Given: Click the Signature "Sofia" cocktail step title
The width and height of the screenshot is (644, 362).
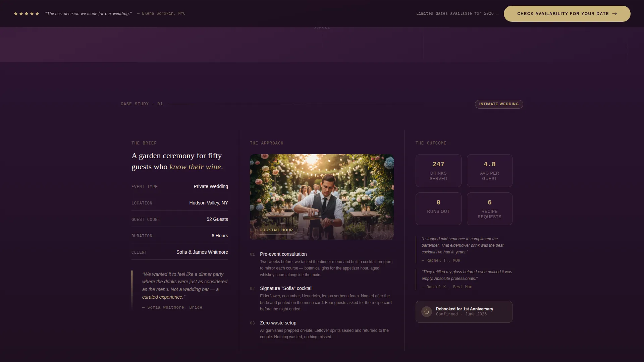Looking at the screenshot, I should [286, 289].
